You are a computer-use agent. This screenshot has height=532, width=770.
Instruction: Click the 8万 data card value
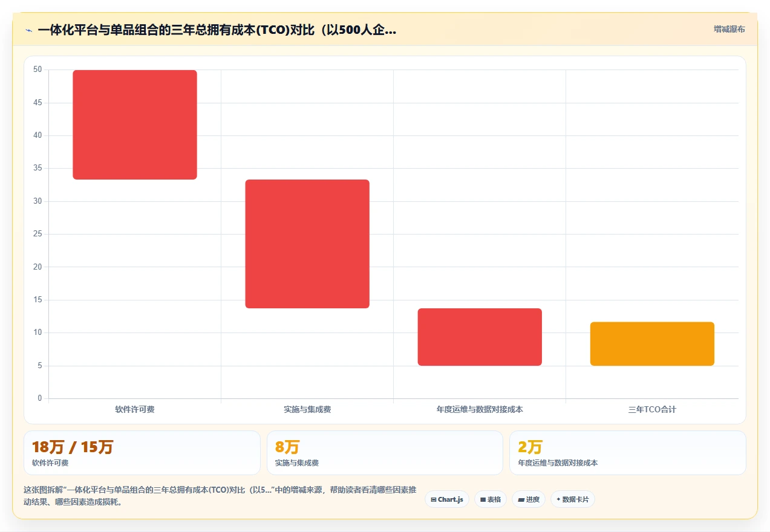[287, 447]
